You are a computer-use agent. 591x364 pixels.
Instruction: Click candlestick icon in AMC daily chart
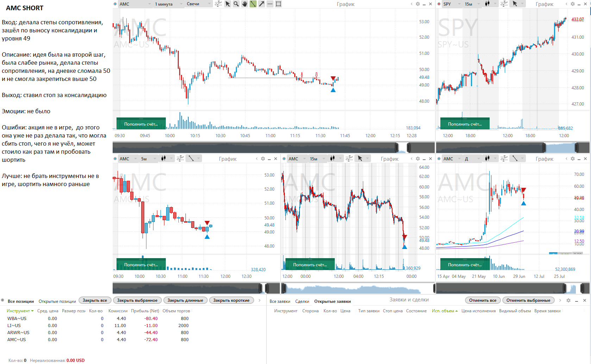(x=488, y=159)
